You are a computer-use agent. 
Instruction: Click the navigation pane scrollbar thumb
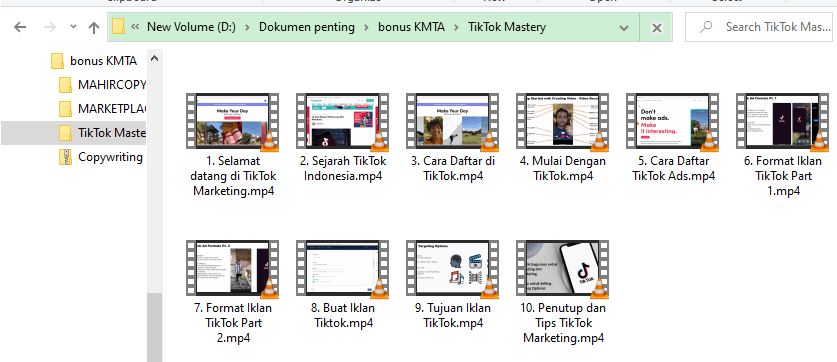154,327
